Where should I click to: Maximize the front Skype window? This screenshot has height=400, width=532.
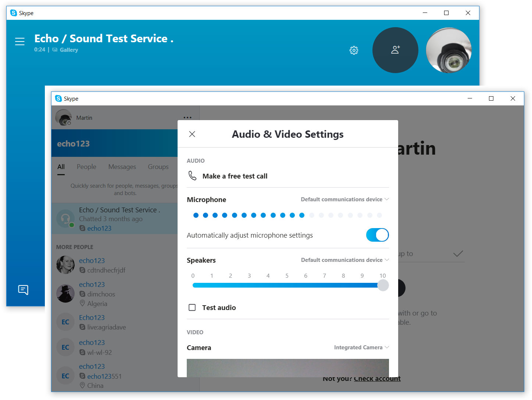pyautogui.click(x=491, y=98)
